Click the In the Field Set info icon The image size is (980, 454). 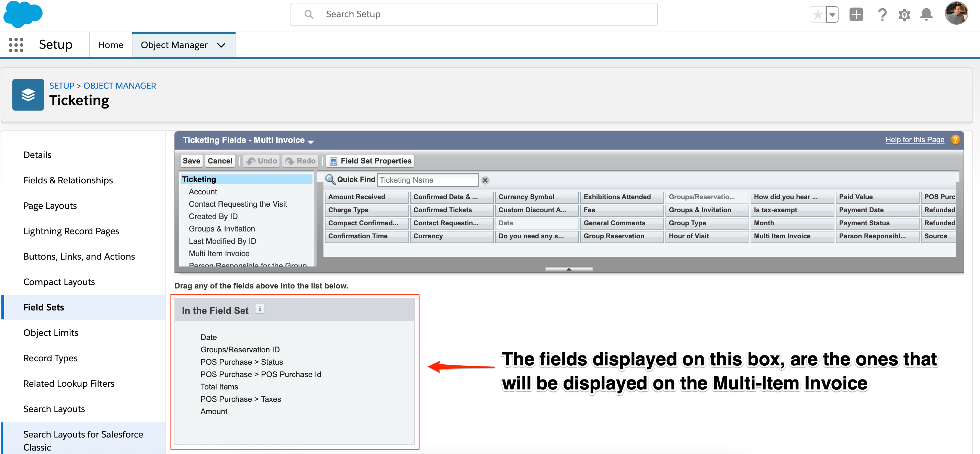pos(260,309)
